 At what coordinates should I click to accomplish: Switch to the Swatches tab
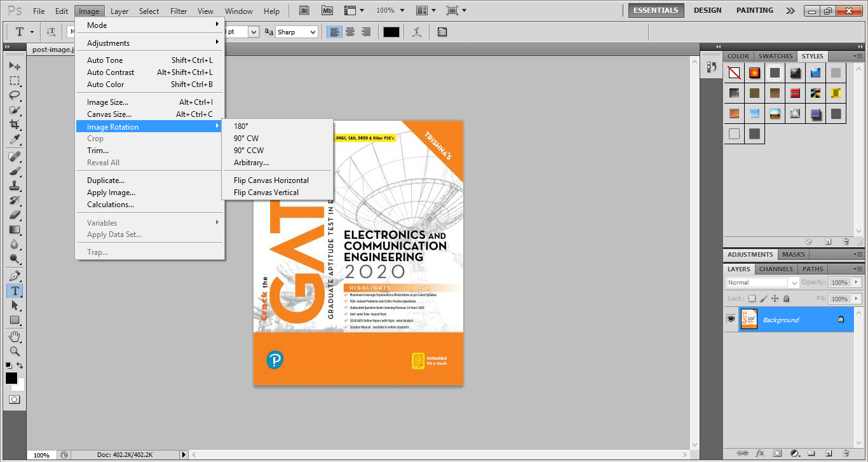pyautogui.click(x=775, y=56)
